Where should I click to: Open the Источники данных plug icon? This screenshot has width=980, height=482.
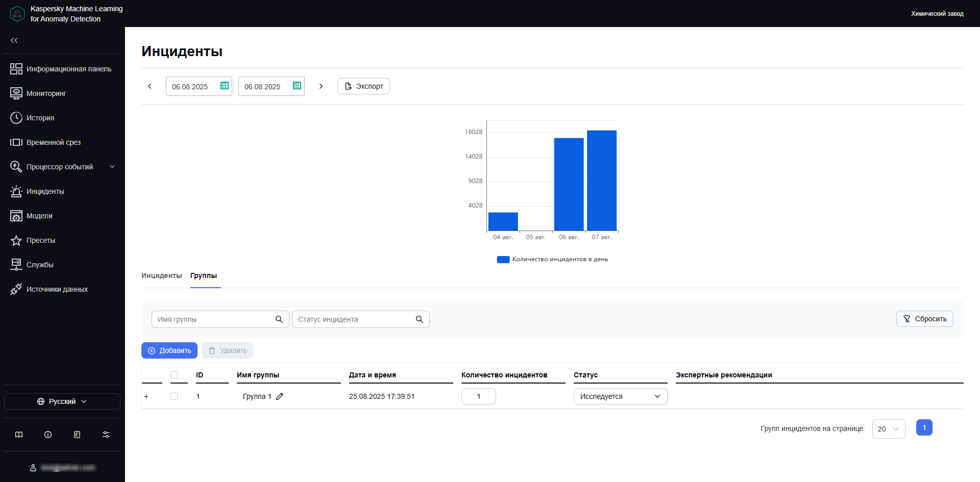coord(16,289)
